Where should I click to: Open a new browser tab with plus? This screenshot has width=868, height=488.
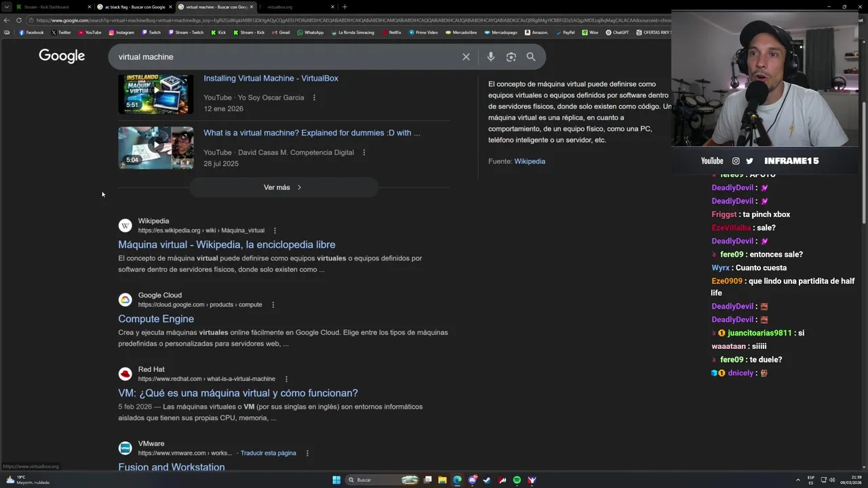click(344, 7)
